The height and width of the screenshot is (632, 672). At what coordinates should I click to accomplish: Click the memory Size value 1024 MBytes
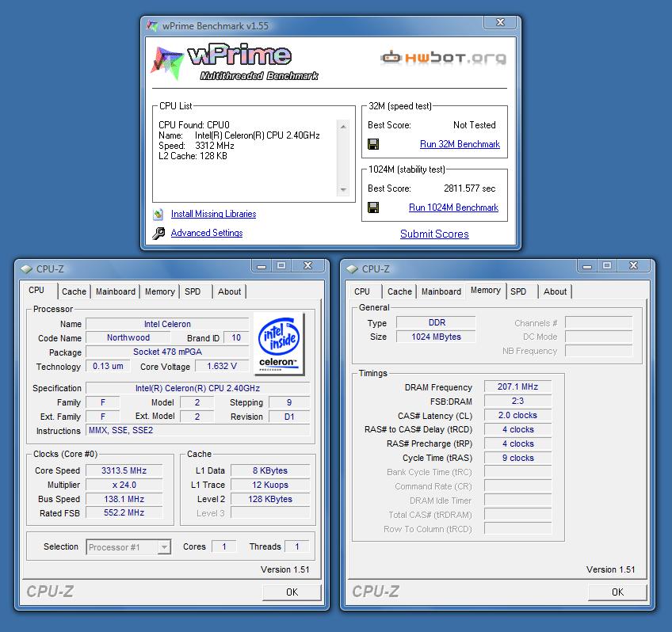click(x=436, y=337)
